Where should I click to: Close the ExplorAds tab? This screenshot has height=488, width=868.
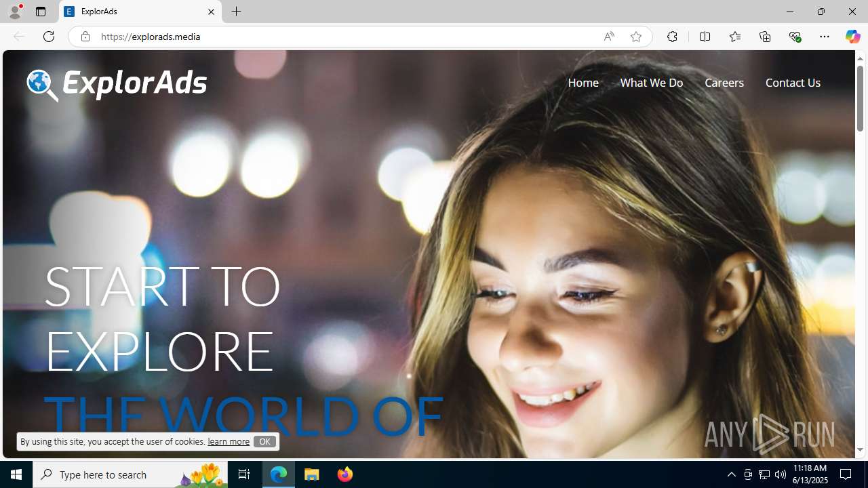[211, 12]
